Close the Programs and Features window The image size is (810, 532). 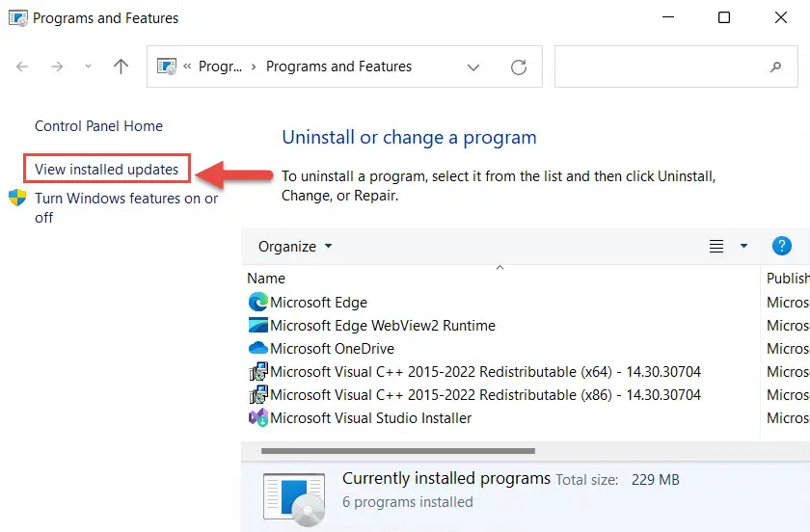781,17
